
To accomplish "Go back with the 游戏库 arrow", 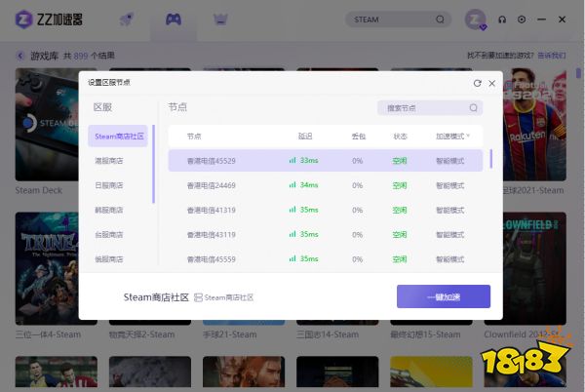I will click(20, 56).
